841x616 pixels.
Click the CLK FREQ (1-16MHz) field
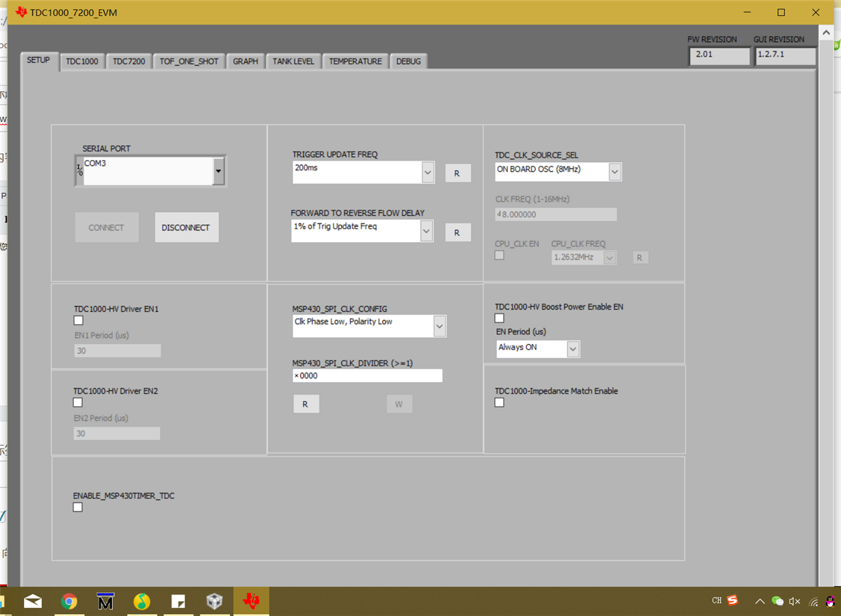click(x=556, y=214)
